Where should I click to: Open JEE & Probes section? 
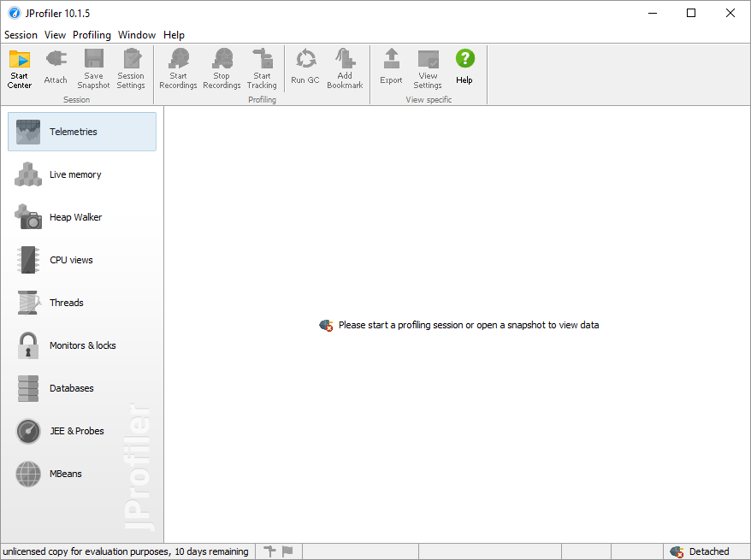pos(82,431)
